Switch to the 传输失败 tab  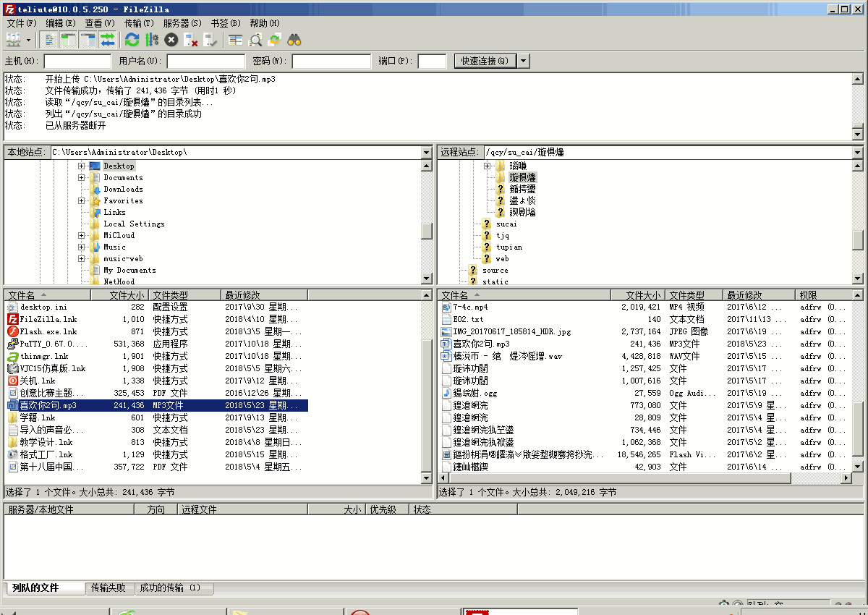point(109,588)
